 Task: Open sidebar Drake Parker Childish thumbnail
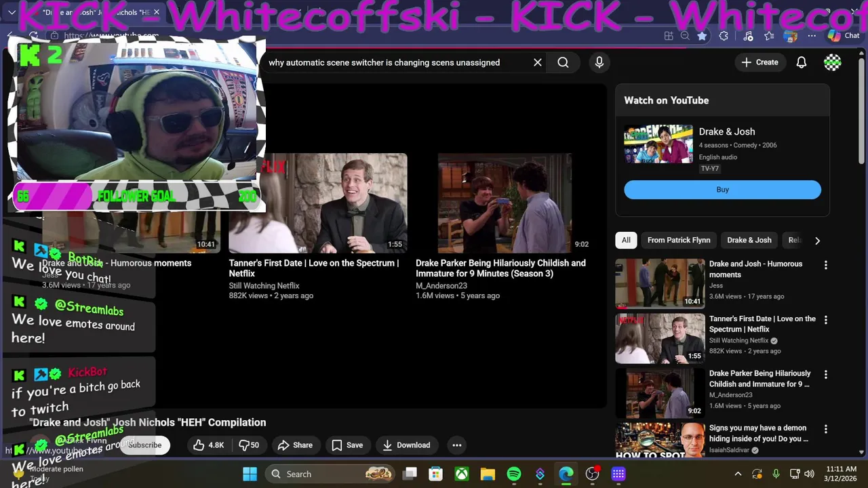(660, 392)
